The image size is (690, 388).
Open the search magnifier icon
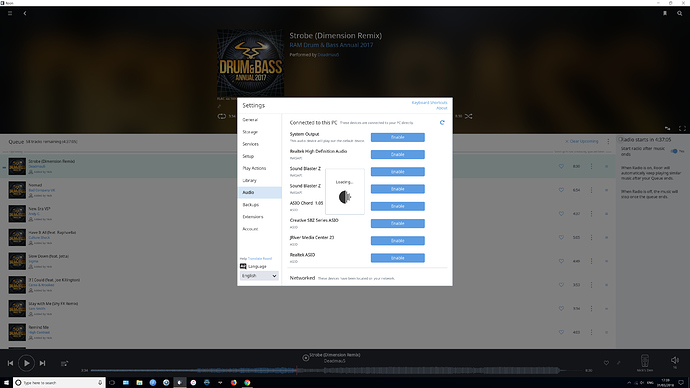tap(679, 13)
